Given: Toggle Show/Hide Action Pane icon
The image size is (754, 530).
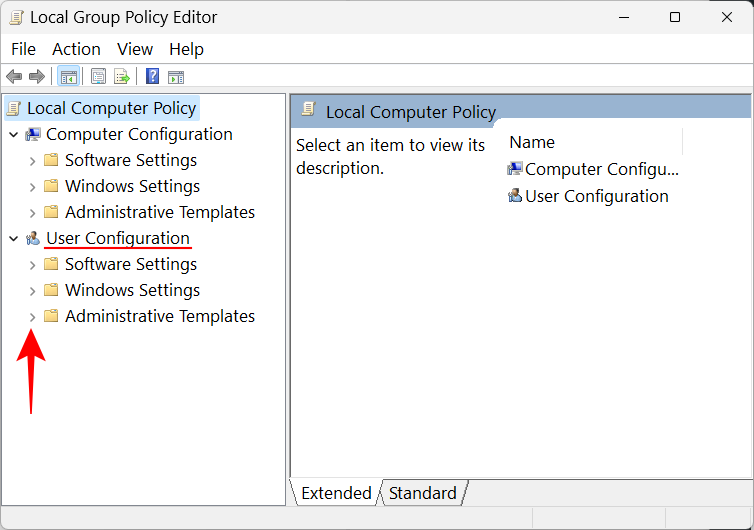Looking at the screenshot, I should (176, 76).
